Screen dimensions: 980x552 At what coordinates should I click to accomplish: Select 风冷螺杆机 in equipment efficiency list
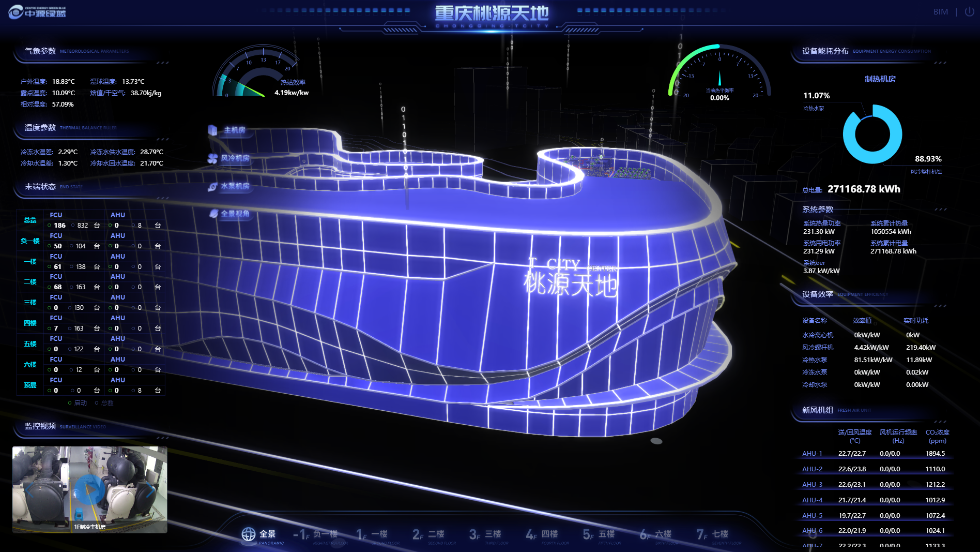click(x=818, y=348)
